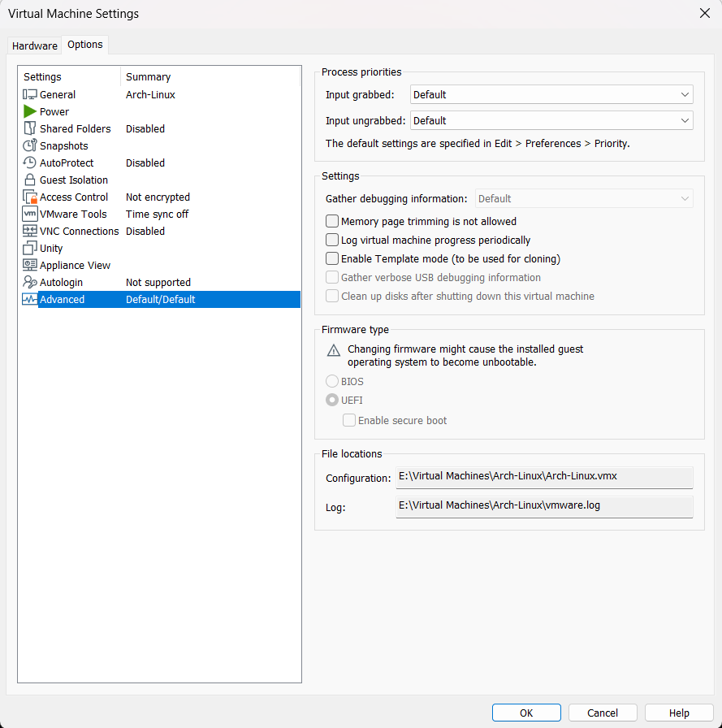Select the Snapshots settings row

coord(159,145)
